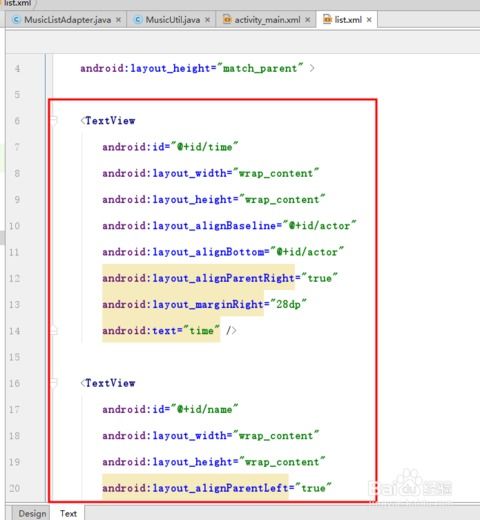Close the list.xml tab

point(369,20)
